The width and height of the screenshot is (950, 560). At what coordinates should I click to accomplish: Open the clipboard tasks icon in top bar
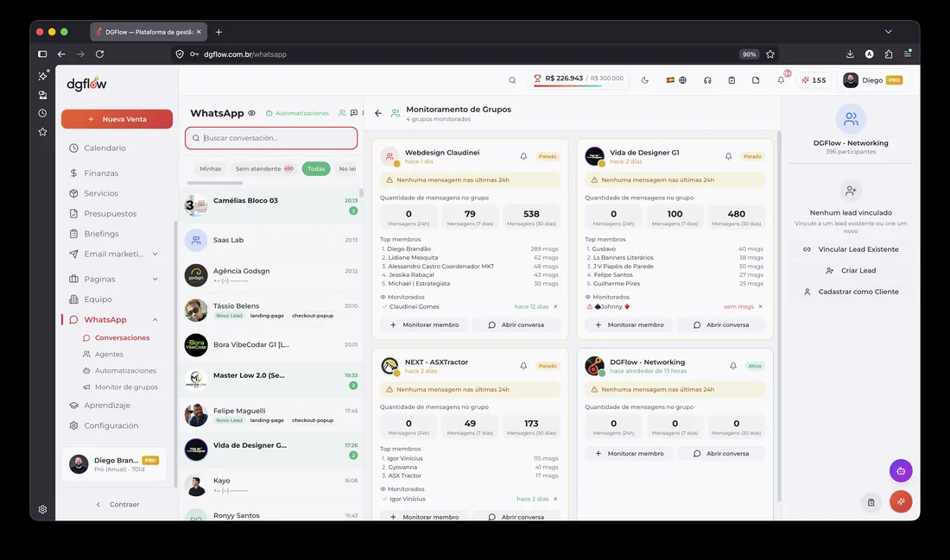point(731,80)
